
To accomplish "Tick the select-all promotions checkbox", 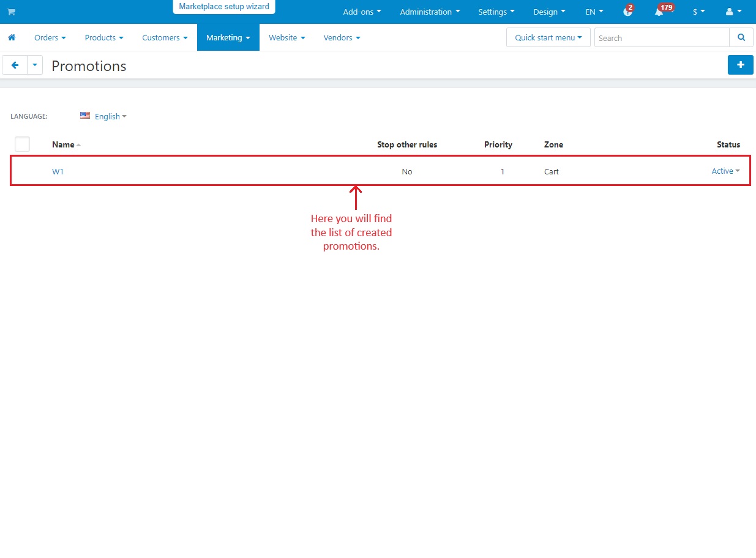I will click(23, 144).
